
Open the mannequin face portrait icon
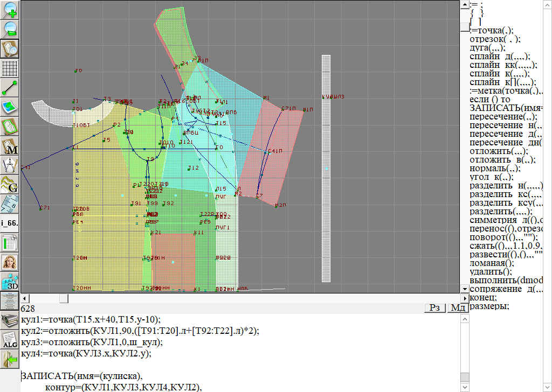coord(10,262)
